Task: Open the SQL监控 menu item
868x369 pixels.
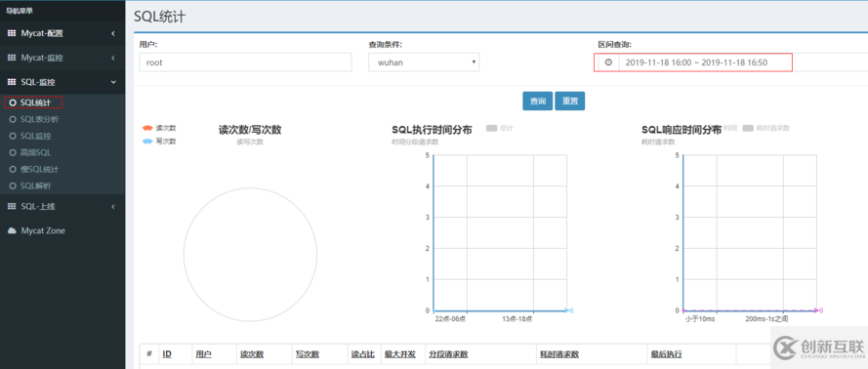Action: (x=36, y=136)
